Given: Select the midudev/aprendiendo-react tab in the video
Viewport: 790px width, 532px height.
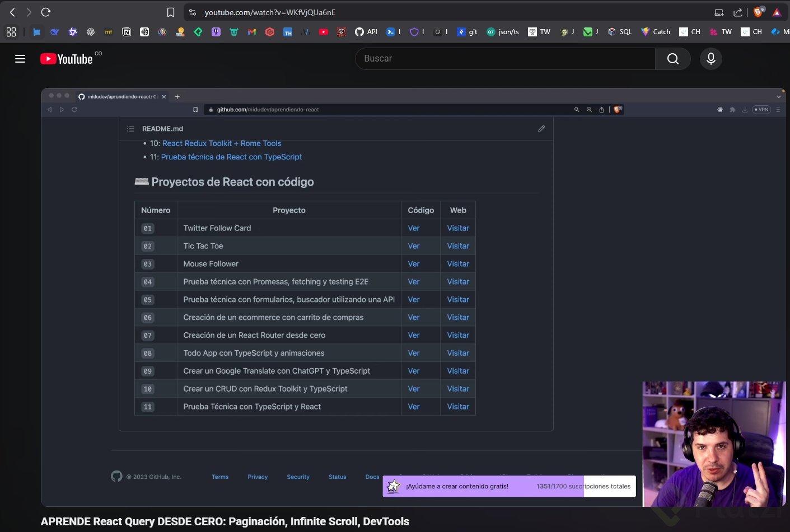Looking at the screenshot, I should tap(122, 97).
